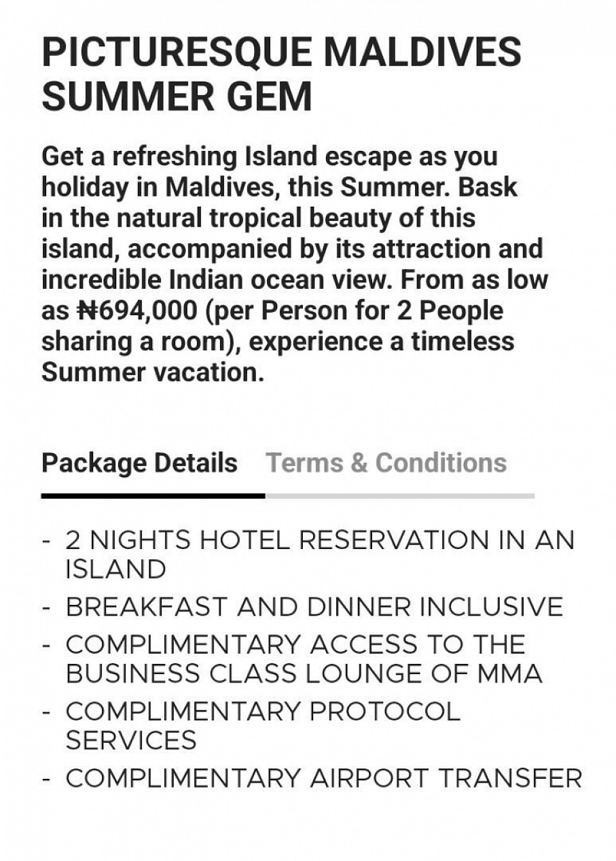Select the 2 Nights Hotel Reservation item
The width and height of the screenshot is (616, 861).
(320, 555)
